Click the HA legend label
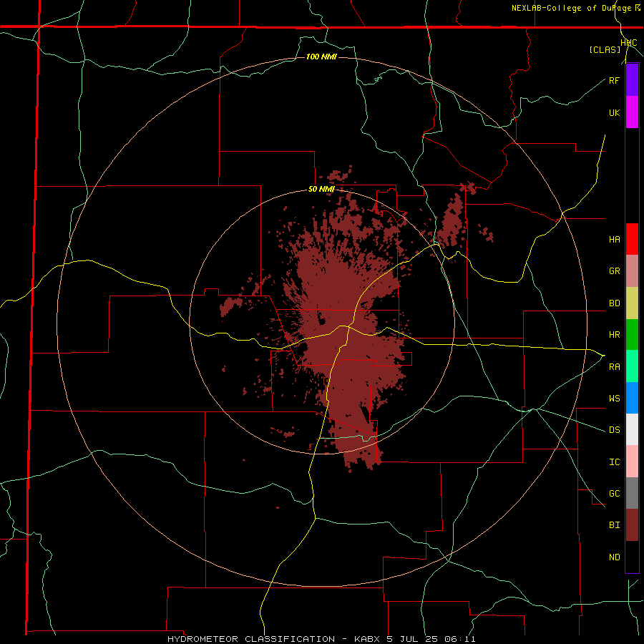This screenshot has height=644, width=644. [x=614, y=240]
